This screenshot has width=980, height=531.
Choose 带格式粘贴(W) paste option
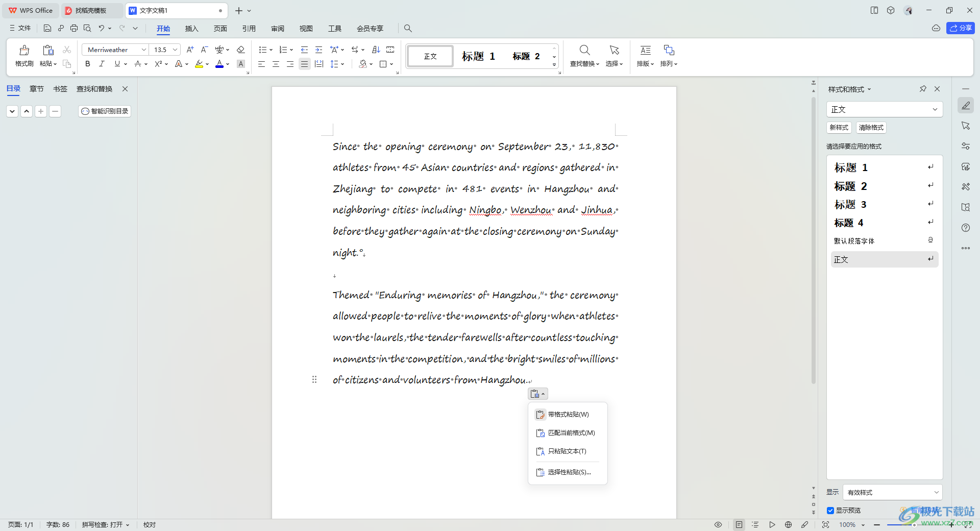(x=568, y=415)
